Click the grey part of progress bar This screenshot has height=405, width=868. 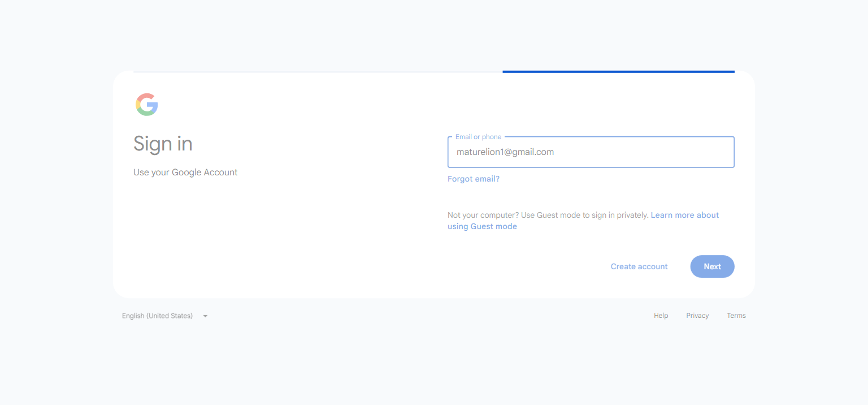[318, 72]
